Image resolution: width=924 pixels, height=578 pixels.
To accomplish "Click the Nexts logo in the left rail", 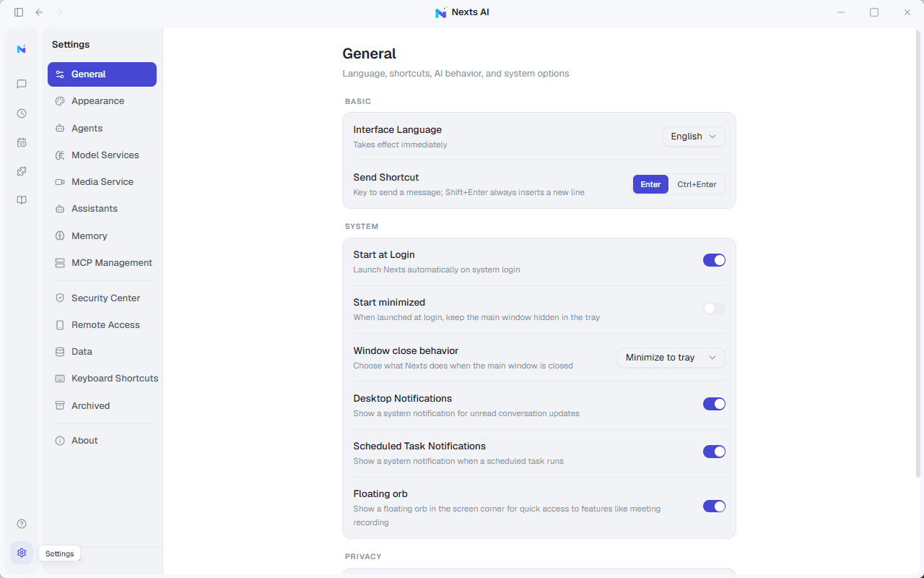I will (22, 49).
